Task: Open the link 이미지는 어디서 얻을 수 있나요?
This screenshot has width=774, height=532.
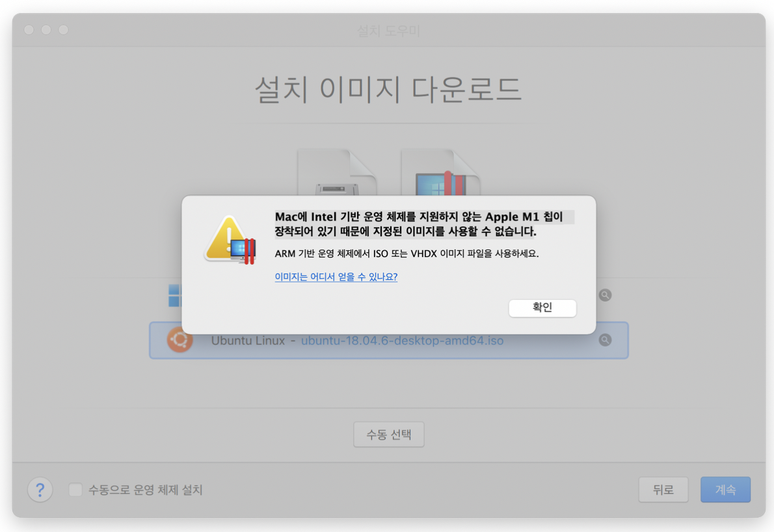Action: (x=336, y=277)
